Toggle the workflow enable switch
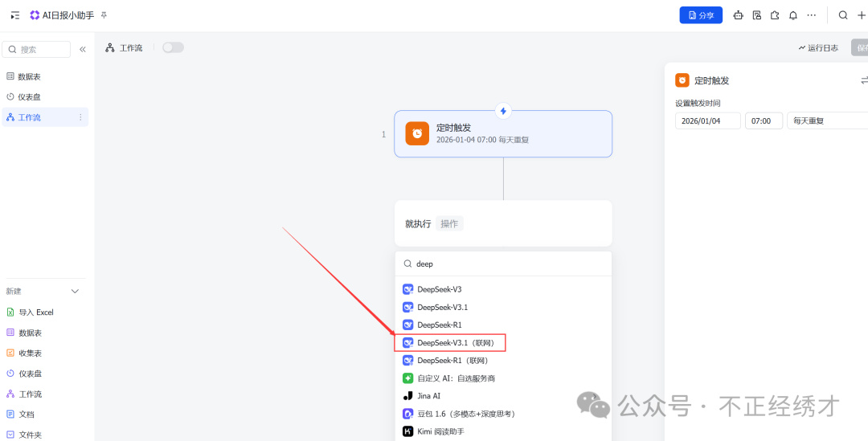Screen dimensions: 868x441 (x=173, y=47)
